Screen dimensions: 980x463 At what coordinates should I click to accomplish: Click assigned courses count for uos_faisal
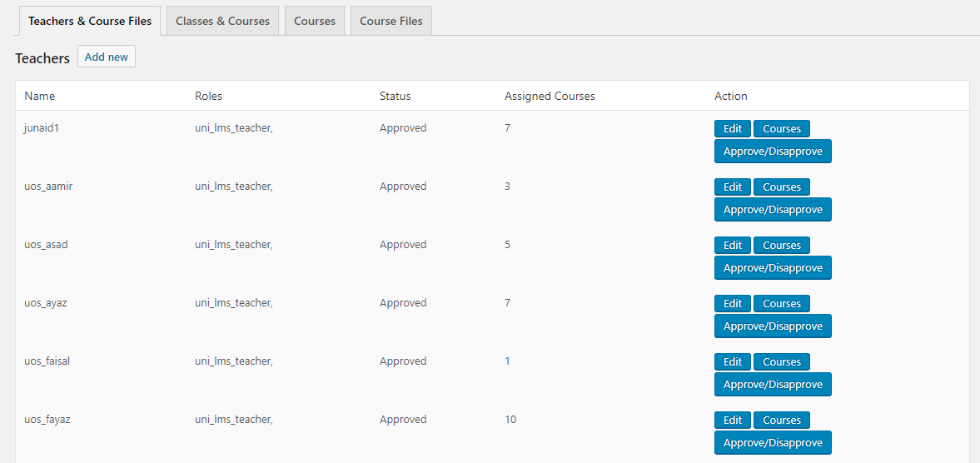click(508, 361)
